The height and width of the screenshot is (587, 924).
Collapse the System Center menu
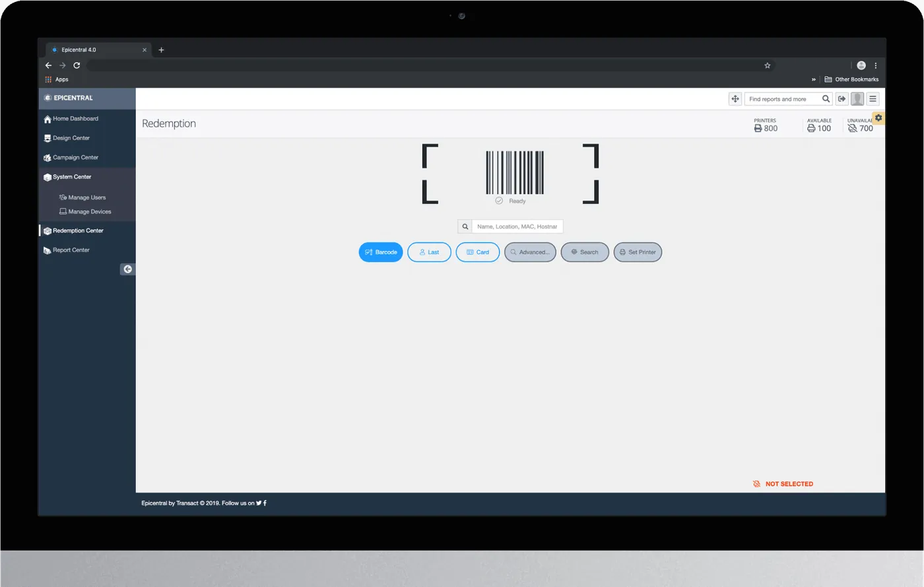pos(67,177)
